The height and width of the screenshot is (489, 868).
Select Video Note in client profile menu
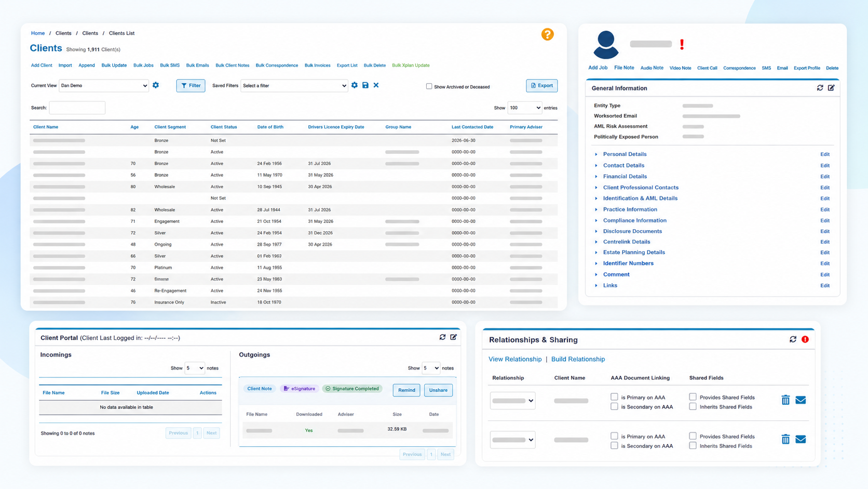[680, 68]
